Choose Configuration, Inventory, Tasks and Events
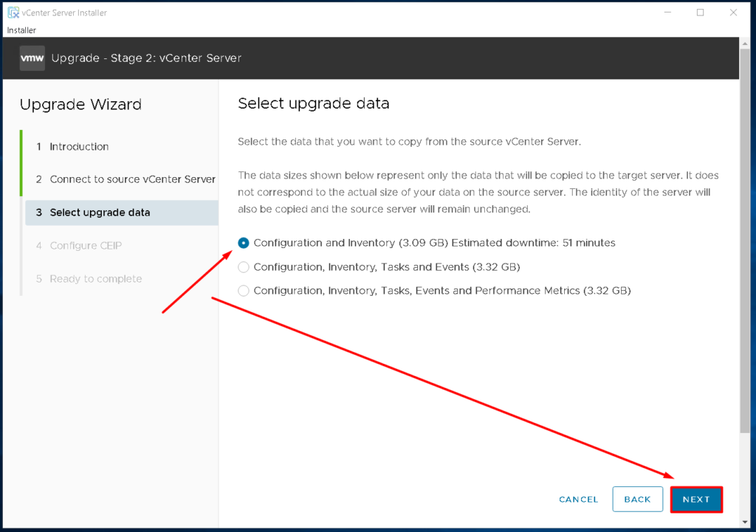 244,266
